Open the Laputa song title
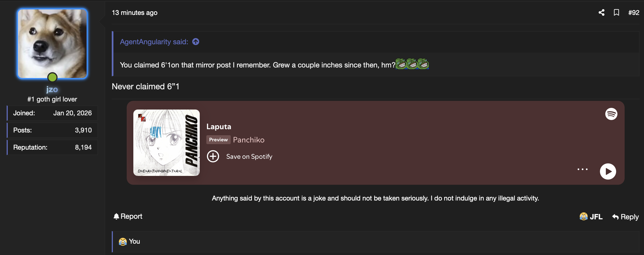 219,127
